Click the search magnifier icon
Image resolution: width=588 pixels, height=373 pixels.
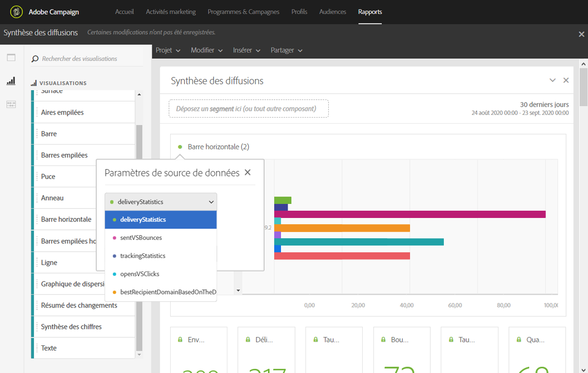coord(35,59)
